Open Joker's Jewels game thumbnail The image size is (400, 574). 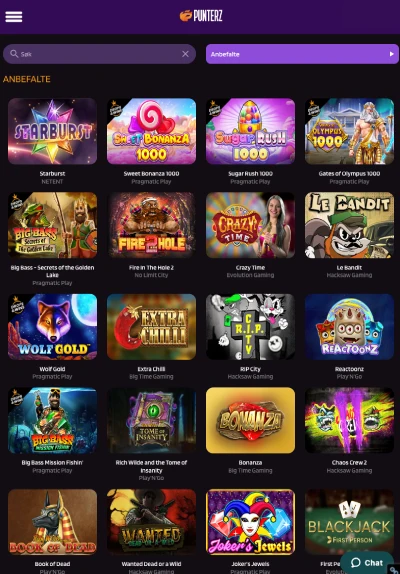(x=250, y=522)
